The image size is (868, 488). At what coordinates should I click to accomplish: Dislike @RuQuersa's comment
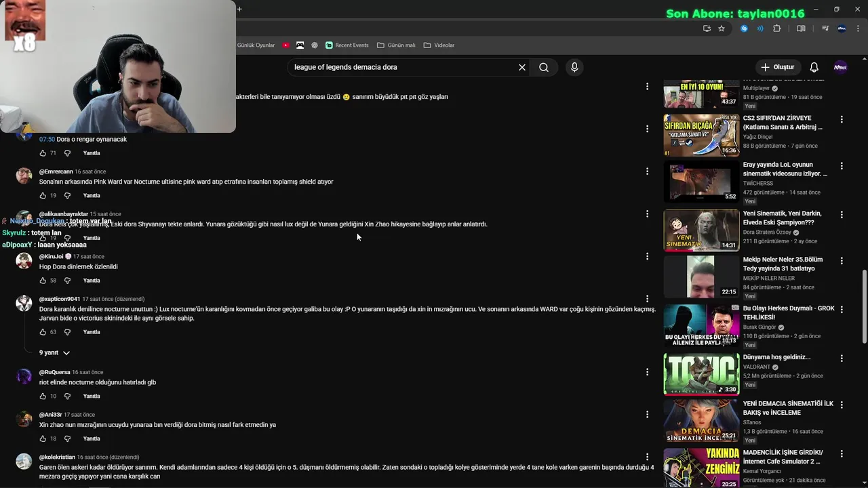[67, 396]
